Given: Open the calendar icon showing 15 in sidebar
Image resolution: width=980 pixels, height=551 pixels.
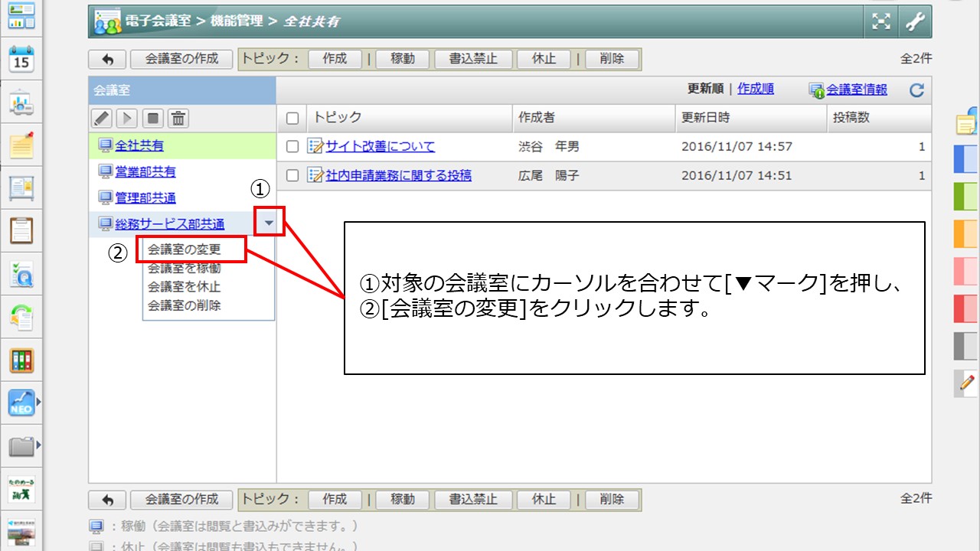Looking at the screenshot, I should tap(21, 60).
